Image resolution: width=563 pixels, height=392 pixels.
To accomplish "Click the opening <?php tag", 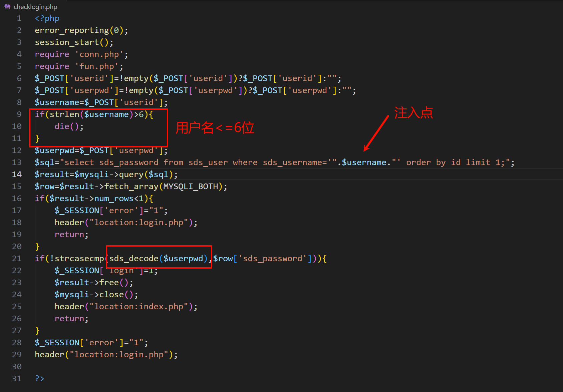I will click(x=47, y=18).
